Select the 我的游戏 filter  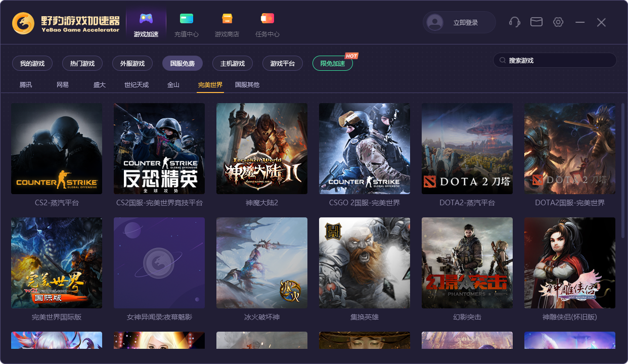pos(32,64)
